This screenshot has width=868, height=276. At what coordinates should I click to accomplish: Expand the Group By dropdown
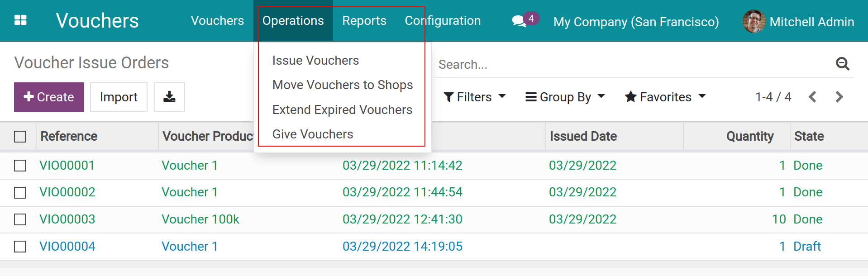565,97
